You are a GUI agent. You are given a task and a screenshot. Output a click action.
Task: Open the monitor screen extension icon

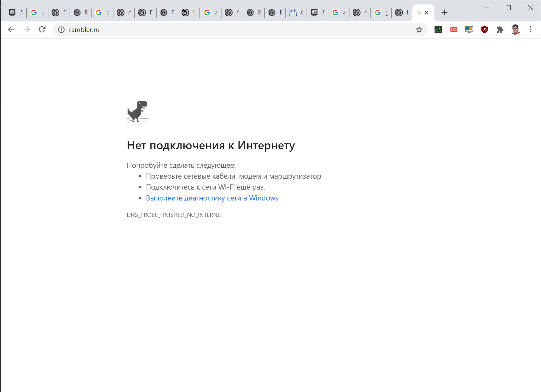tap(469, 30)
